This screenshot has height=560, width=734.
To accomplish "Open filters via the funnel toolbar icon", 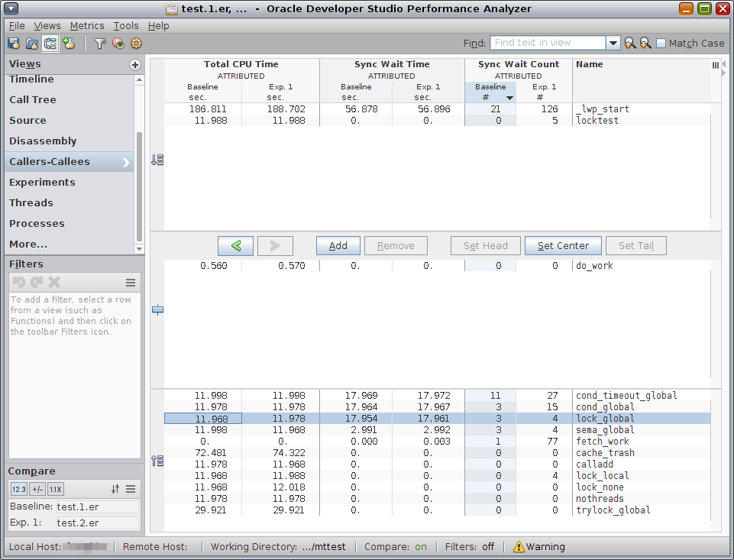I will pyautogui.click(x=99, y=44).
